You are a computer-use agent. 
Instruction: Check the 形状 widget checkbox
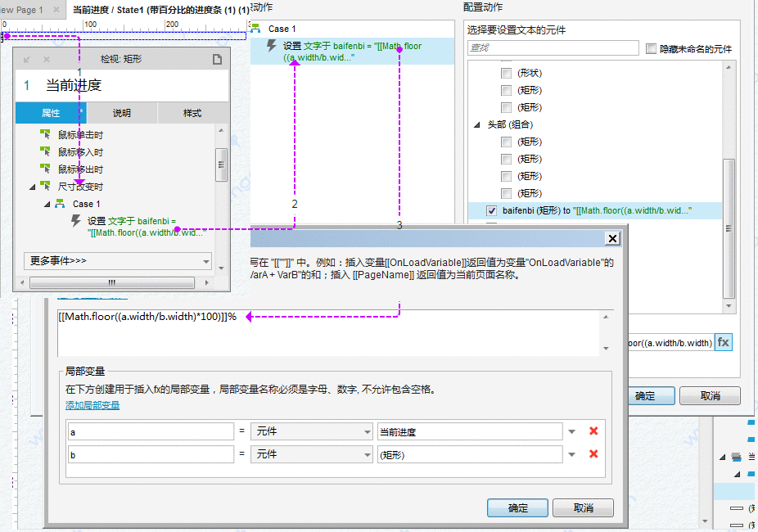point(506,73)
